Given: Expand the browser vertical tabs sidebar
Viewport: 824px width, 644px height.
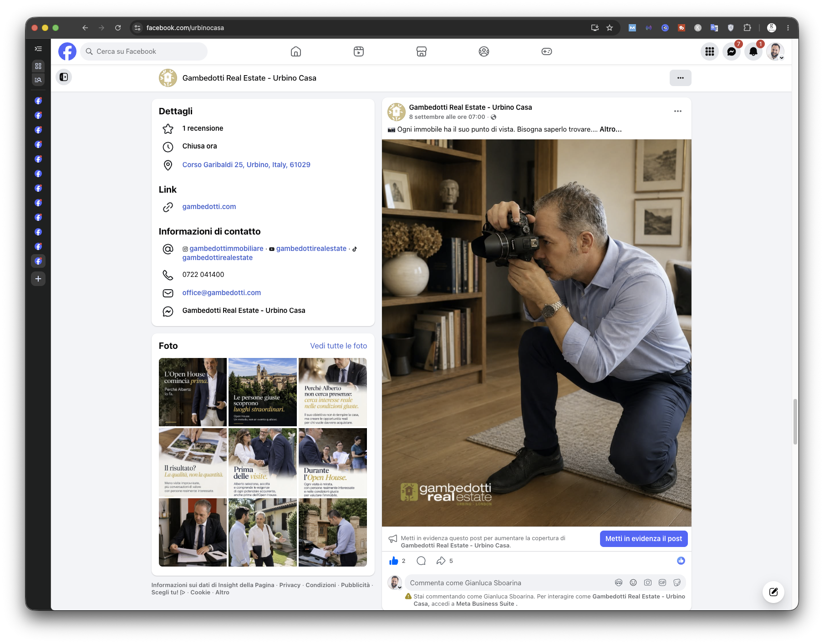Looking at the screenshot, I should pos(38,49).
